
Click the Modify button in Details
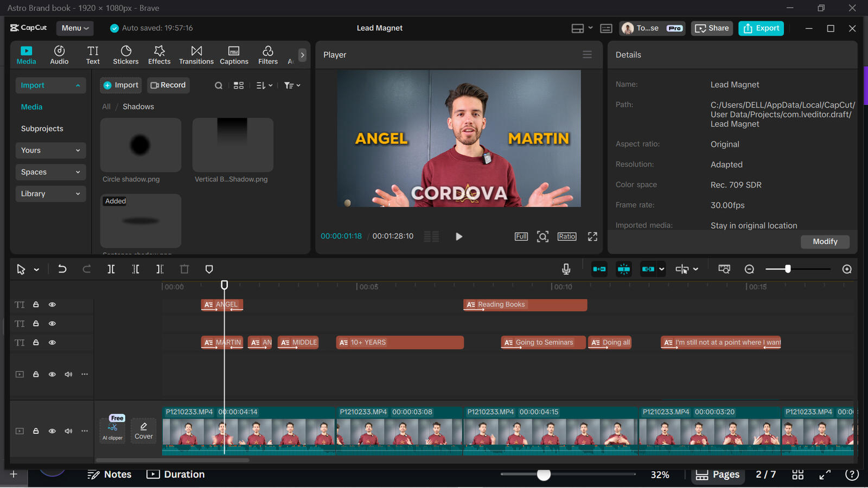tap(825, 242)
